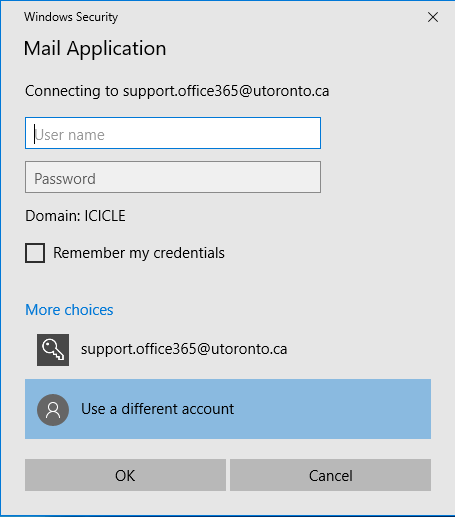Collapse the More choices section
This screenshot has width=455, height=517.
69,310
